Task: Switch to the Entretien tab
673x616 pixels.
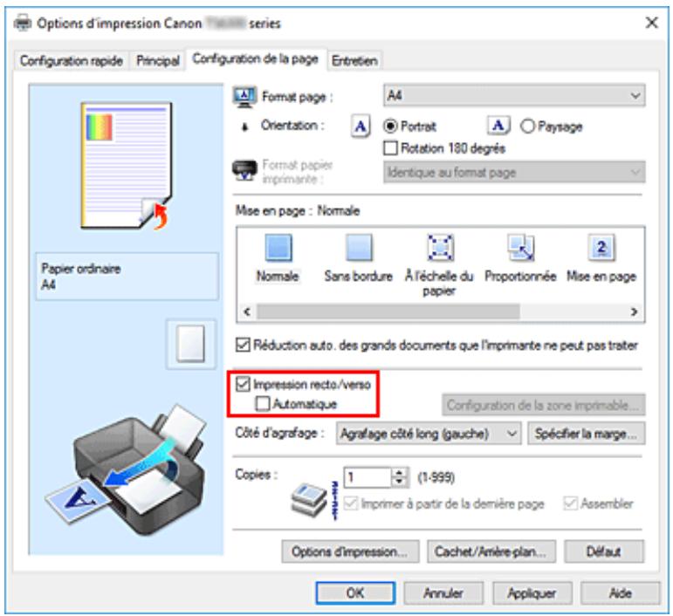Action: (359, 60)
